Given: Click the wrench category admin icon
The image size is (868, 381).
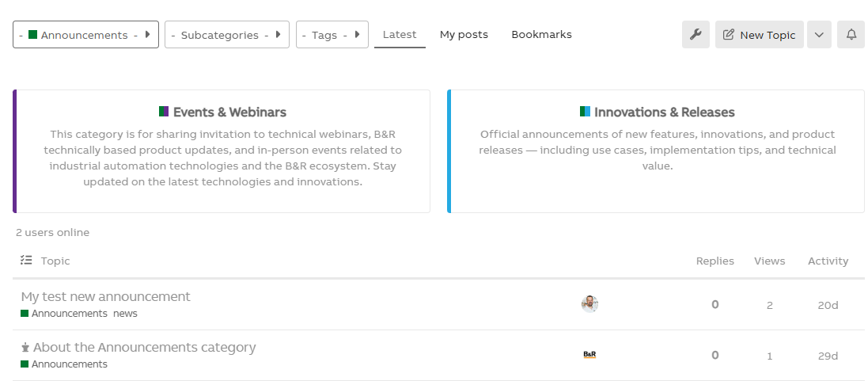Looking at the screenshot, I should (x=696, y=35).
